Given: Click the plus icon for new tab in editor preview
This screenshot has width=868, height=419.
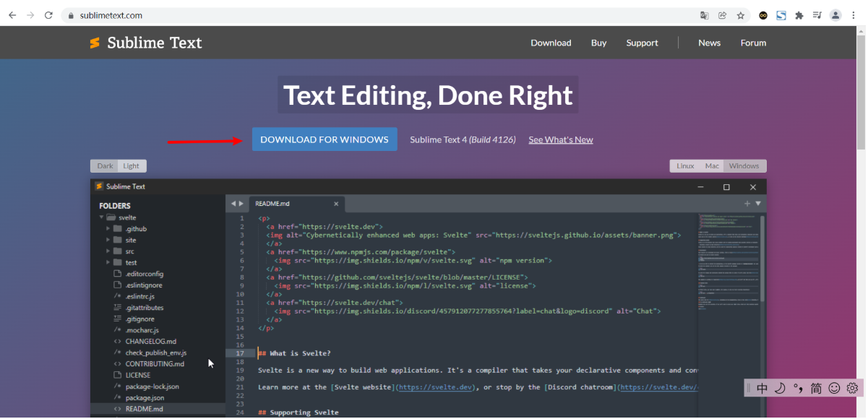Looking at the screenshot, I should point(747,204).
